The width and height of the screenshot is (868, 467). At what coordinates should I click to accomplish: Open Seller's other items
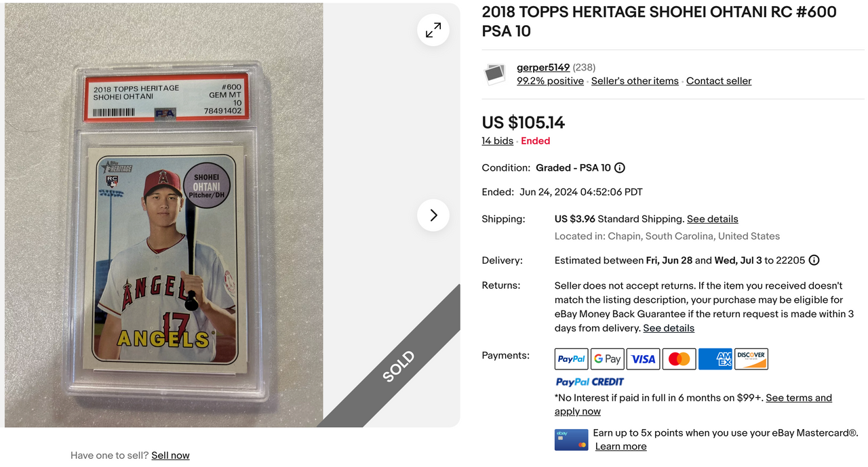point(635,81)
